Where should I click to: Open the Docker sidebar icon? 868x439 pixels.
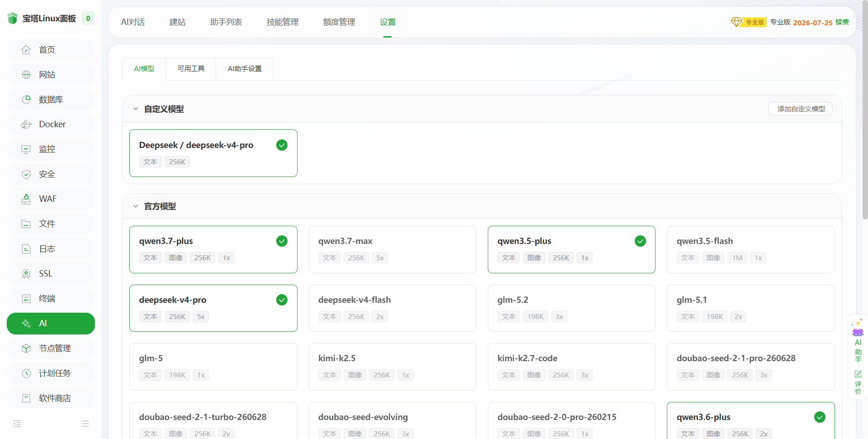pos(26,124)
